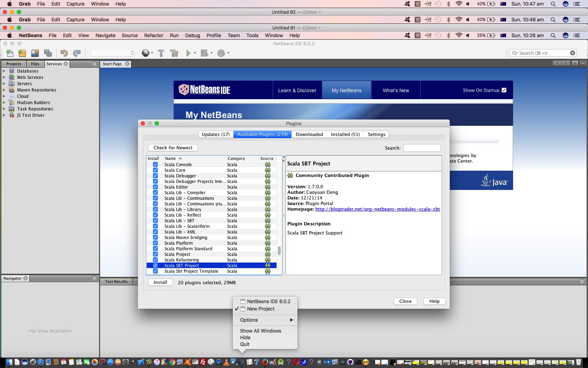Uncheck install box for Scala Debugger

coord(155,176)
